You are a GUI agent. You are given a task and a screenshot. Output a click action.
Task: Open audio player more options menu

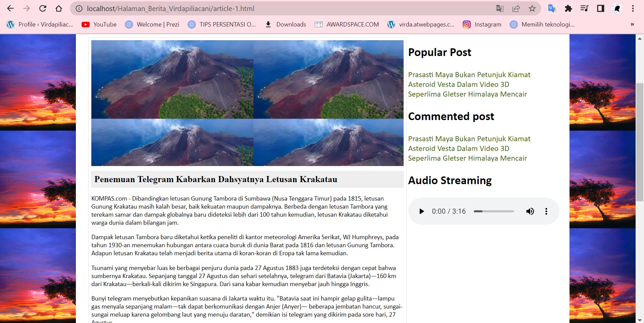tap(546, 211)
